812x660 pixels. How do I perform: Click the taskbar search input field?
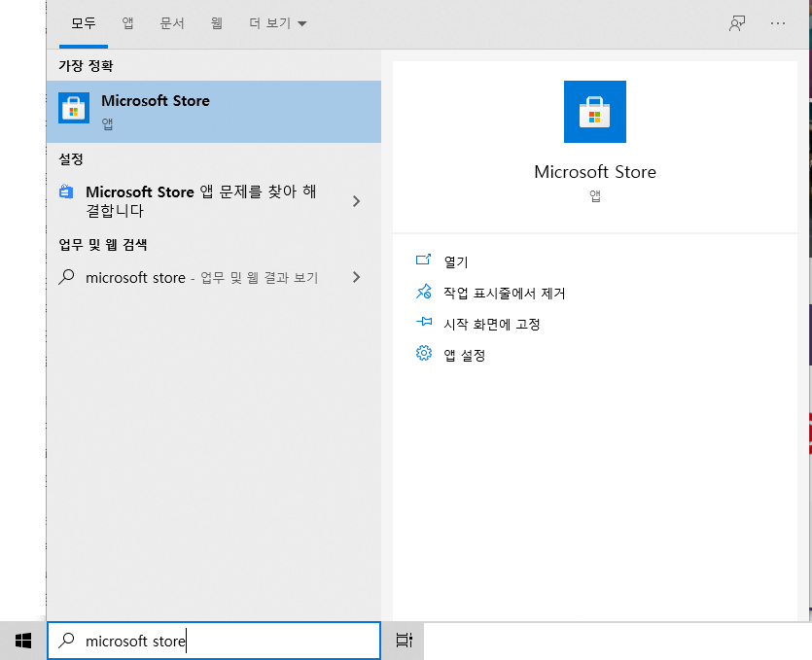[214, 641]
